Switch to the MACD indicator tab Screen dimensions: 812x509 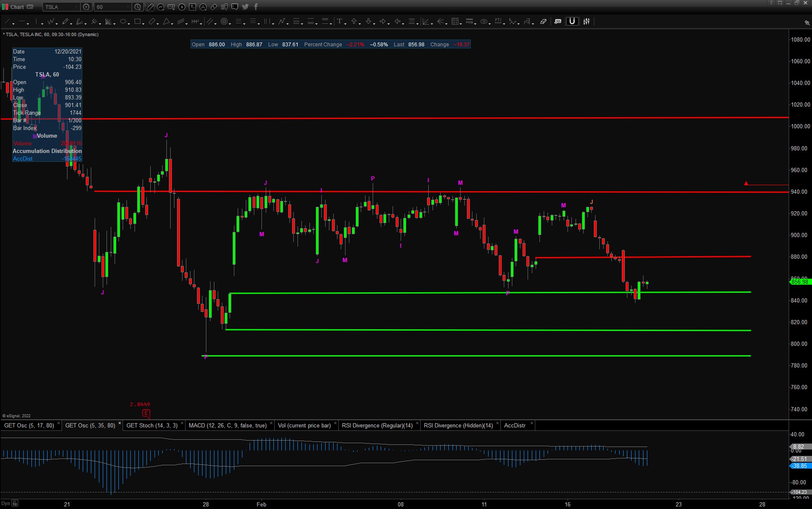pyautogui.click(x=228, y=425)
